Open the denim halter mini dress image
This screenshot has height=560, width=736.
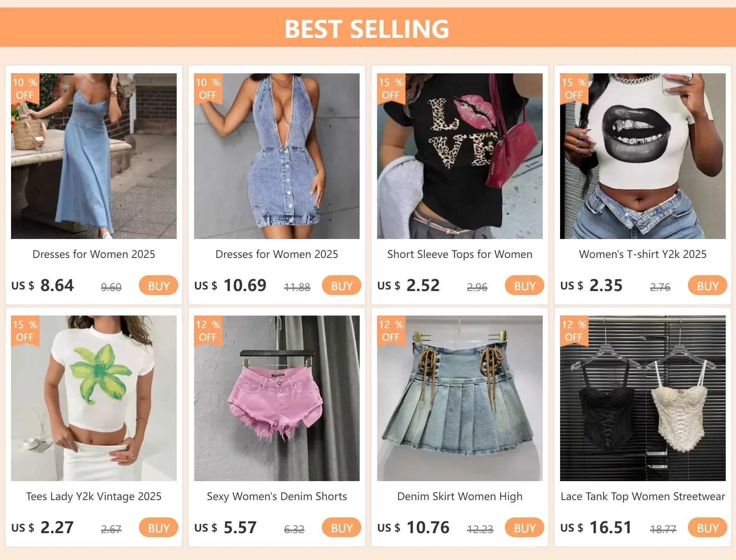[x=277, y=156]
